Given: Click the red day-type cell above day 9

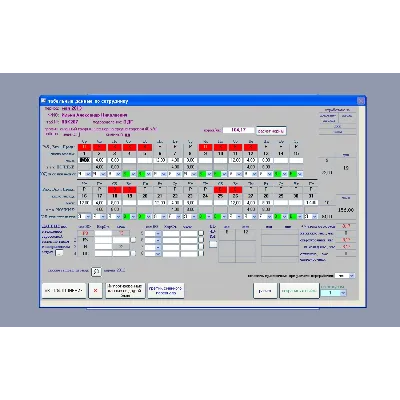Looking at the screenshot, I should coord(205,147).
